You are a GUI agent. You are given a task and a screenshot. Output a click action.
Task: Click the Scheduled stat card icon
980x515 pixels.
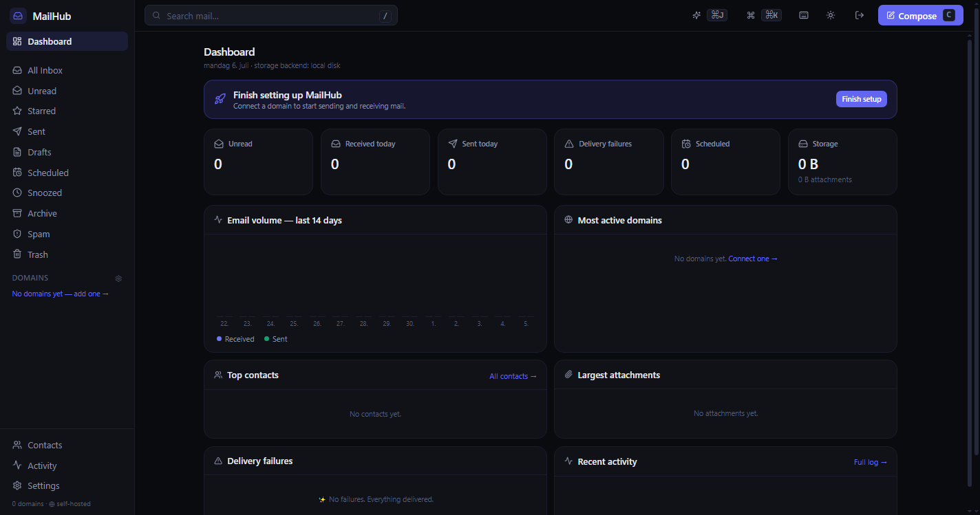pos(686,144)
